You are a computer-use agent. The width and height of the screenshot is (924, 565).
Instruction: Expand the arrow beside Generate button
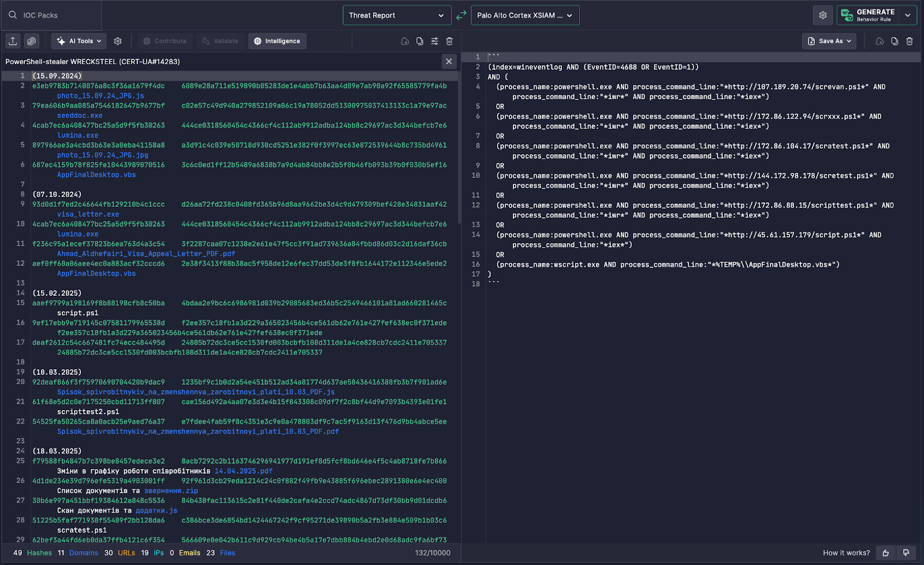908,16
